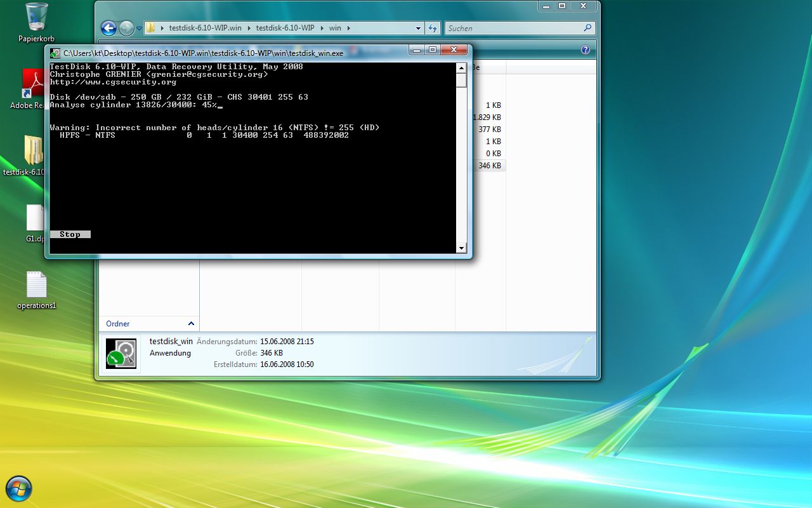
Task: Click Stop in the TestDisk console
Action: tap(70, 234)
